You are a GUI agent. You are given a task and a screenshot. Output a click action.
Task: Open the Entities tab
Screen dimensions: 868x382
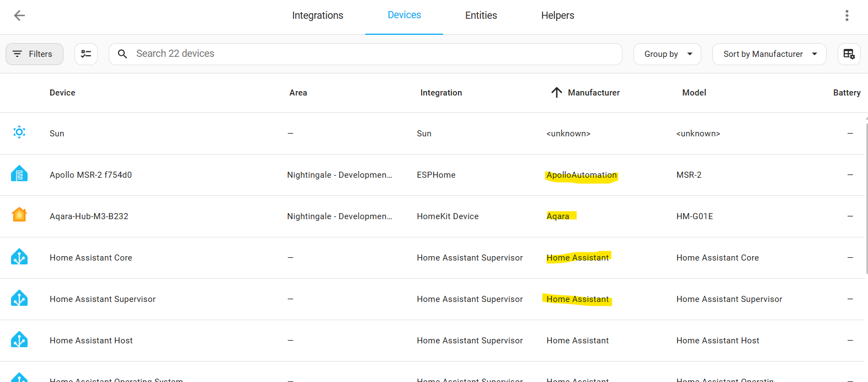pyautogui.click(x=481, y=15)
